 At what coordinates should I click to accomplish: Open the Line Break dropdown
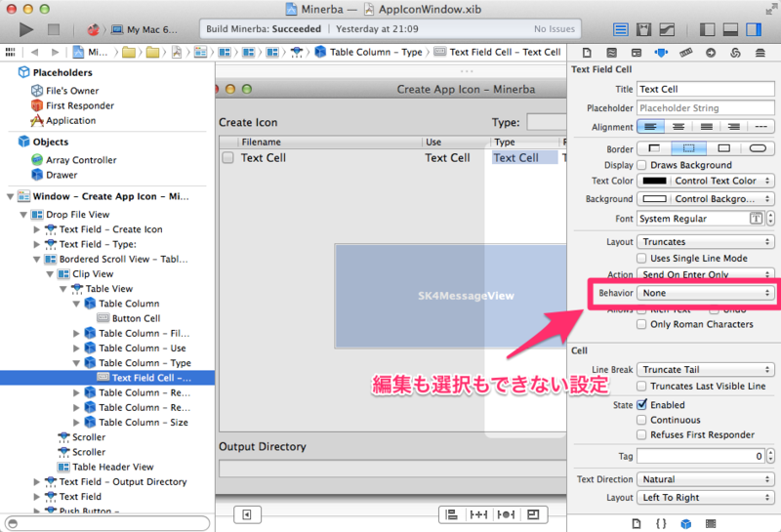pyautogui.click(x=706, y=370)
